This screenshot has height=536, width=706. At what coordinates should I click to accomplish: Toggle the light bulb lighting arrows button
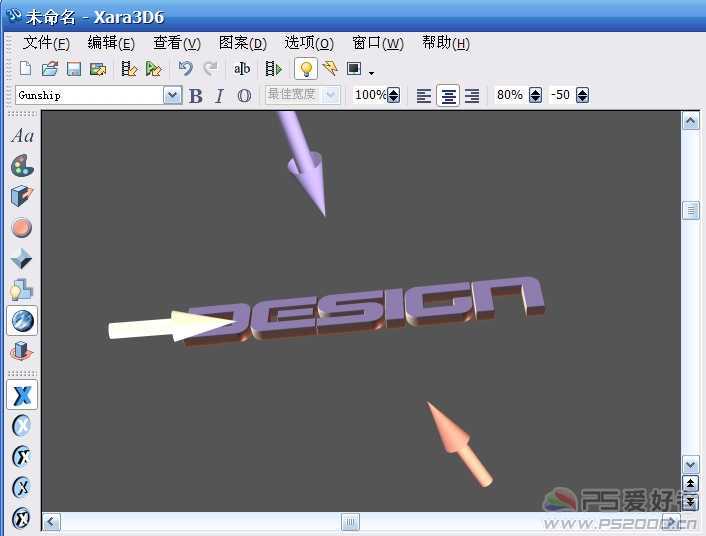(306, 68)
